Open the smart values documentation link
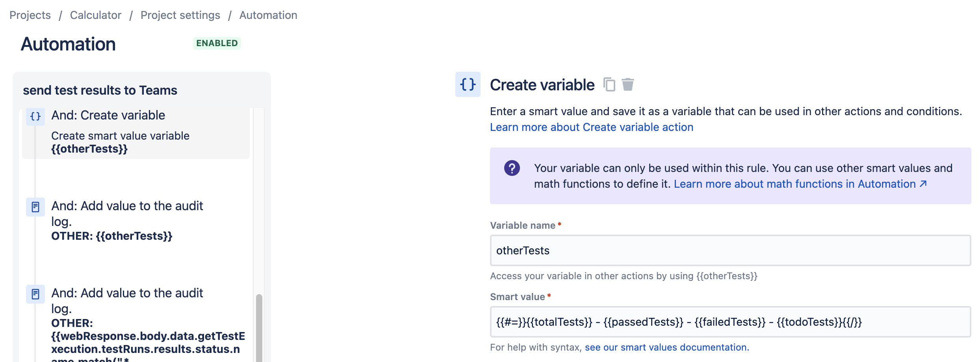980x362 pixels. click(x=667, y=347)
